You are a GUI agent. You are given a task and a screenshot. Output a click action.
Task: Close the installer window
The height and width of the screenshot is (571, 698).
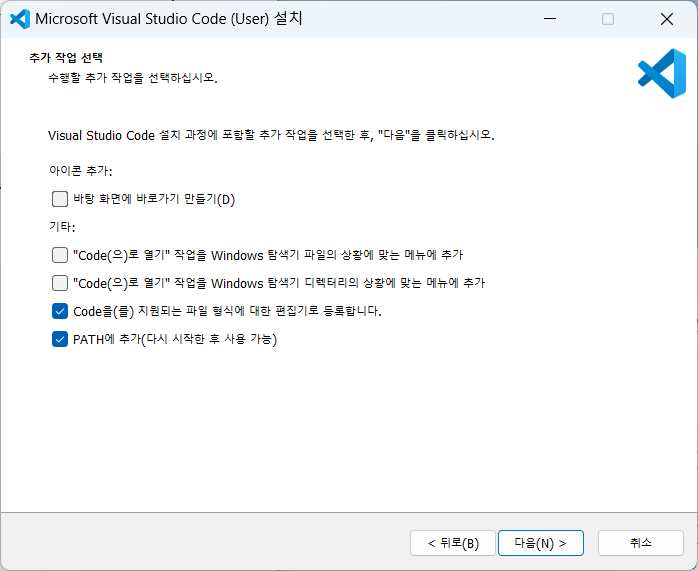(667, 19)
